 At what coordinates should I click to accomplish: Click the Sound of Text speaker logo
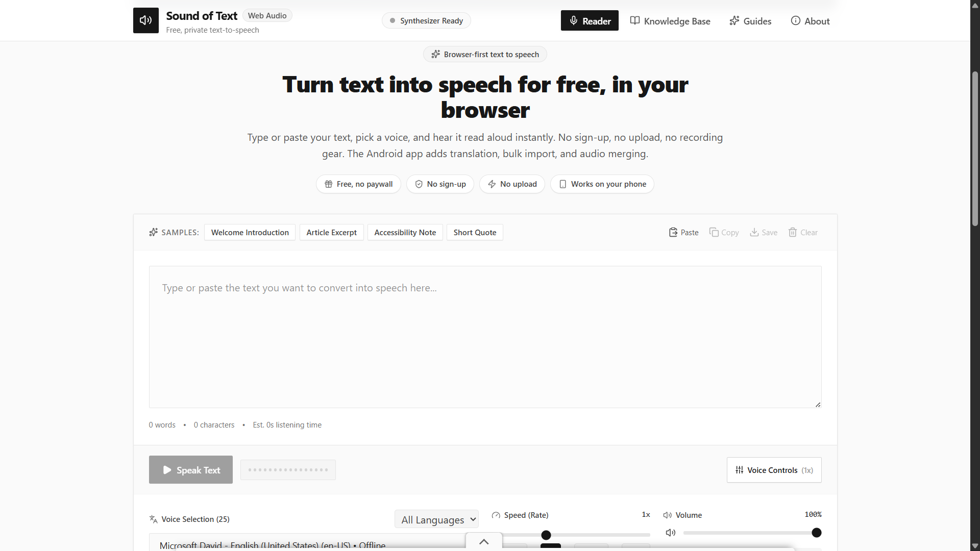(146, 20)
